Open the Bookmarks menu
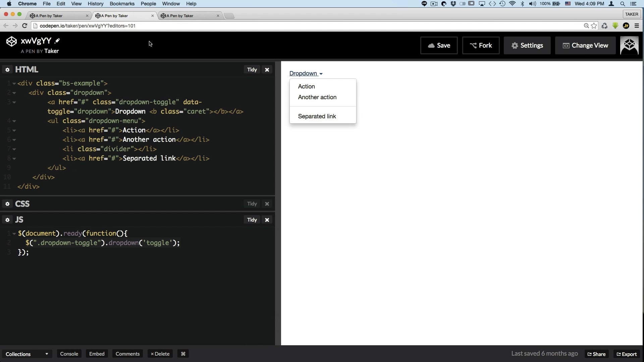The image size is (644, 362). pyautogui.click(x=122, y=4)
